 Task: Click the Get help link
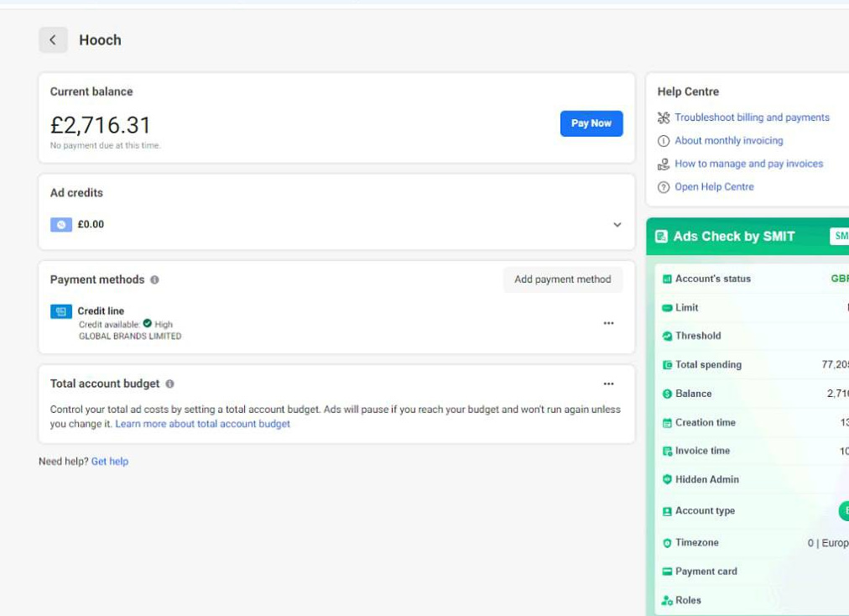point(110,462)
